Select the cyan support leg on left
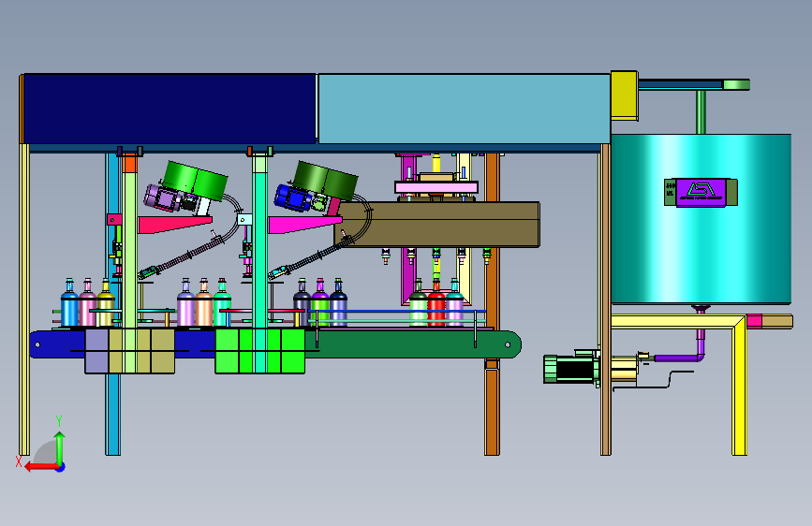Viewport: 812px width, 526px height. pyautogui.click(x=113, y=415)
